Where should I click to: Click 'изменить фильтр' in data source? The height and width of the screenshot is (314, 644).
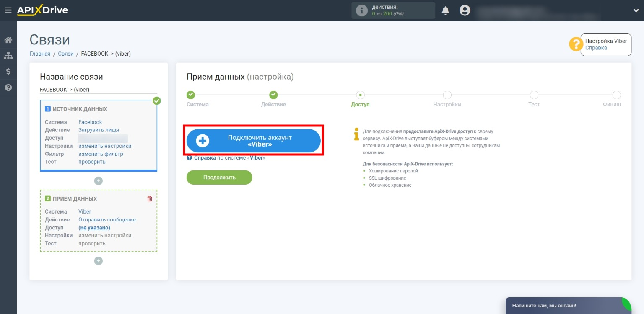[x=101, y=154]
